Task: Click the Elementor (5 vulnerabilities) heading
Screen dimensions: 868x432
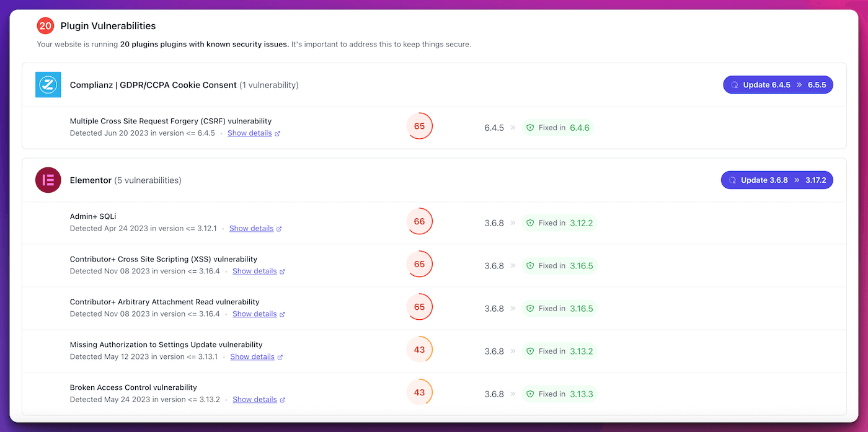Action: pos(125,180)
